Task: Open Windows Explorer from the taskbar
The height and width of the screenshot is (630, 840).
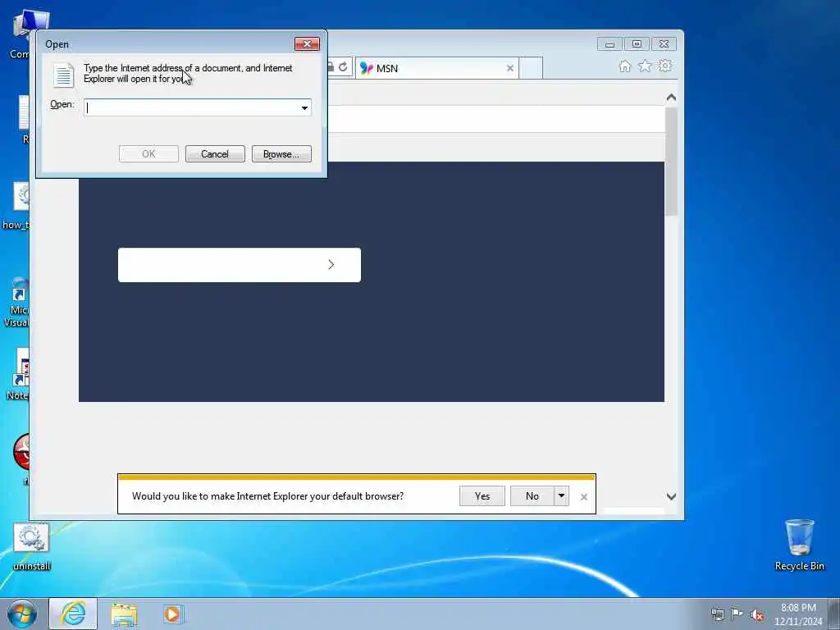Action: point(125,614)
